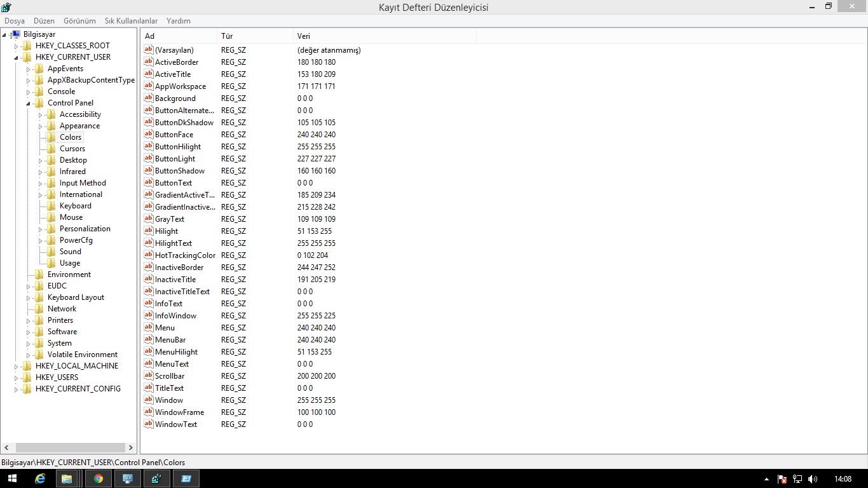Select the Environment folder icon
The image size is (868, 488).
pos(39,274)
